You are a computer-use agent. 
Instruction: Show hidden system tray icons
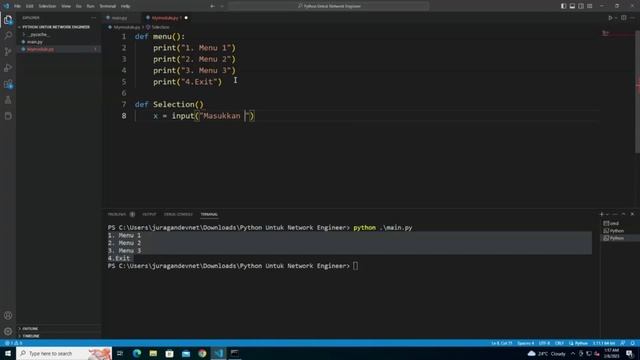573,353
